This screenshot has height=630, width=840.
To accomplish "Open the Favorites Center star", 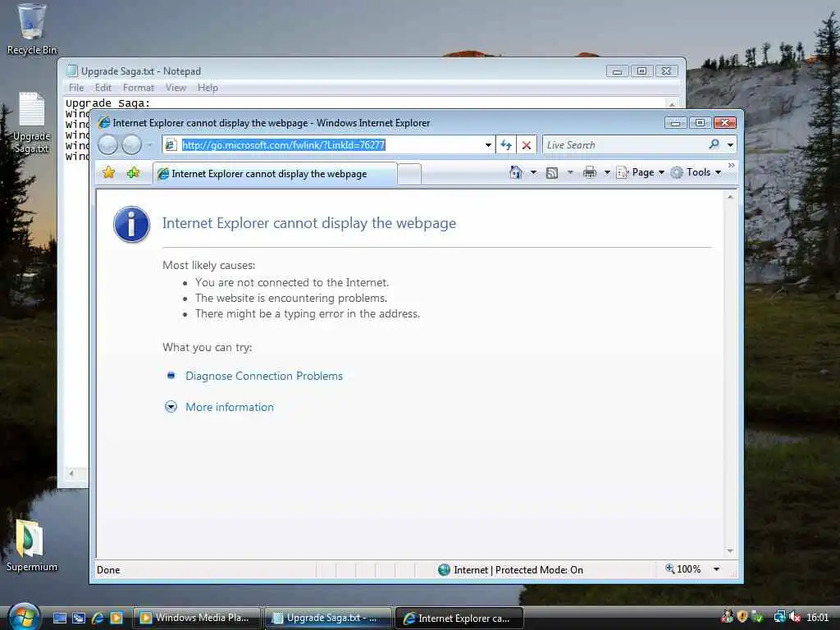I will (109, 172).
